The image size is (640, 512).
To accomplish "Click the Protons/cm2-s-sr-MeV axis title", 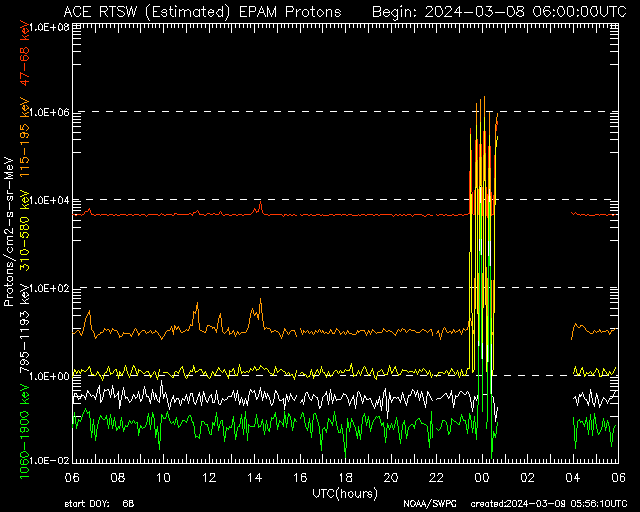I will point(9,232).
